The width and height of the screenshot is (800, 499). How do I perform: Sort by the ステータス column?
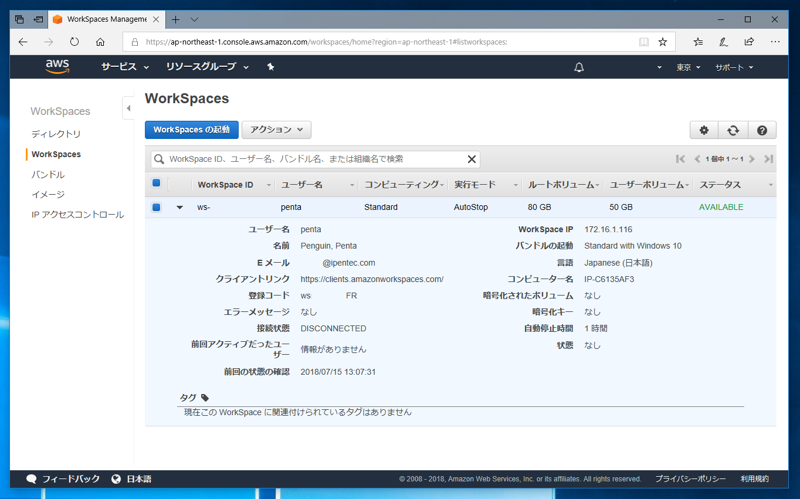pos(720,185)
